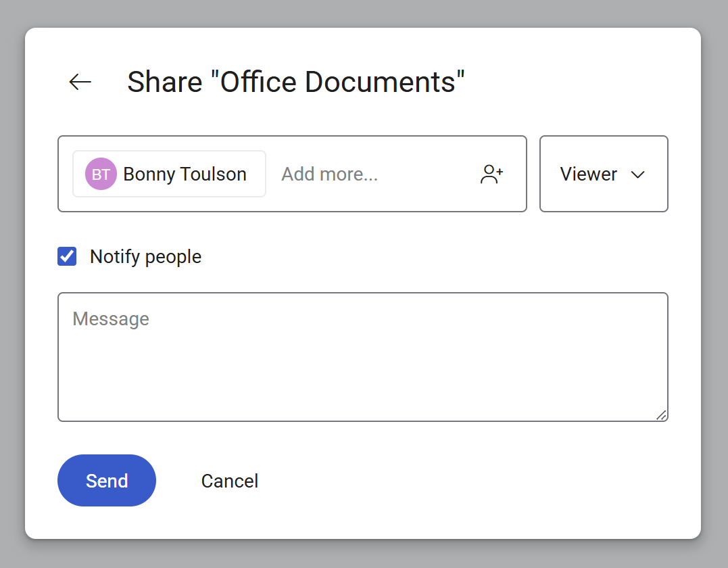Image resolution: width=728 pixels, height=568 pixels.
Task: Select the Bonny Toulson recipient chip
Action: tap(168, 174)
